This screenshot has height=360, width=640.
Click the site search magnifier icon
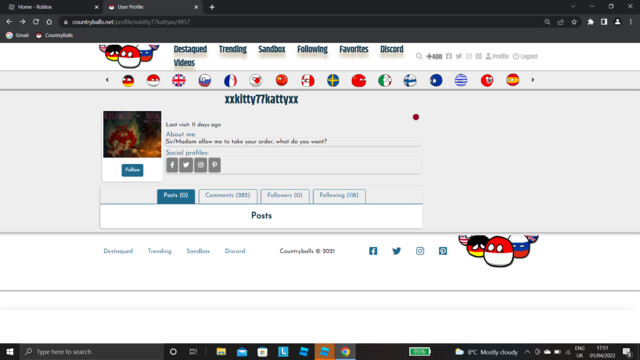[419, 56]
